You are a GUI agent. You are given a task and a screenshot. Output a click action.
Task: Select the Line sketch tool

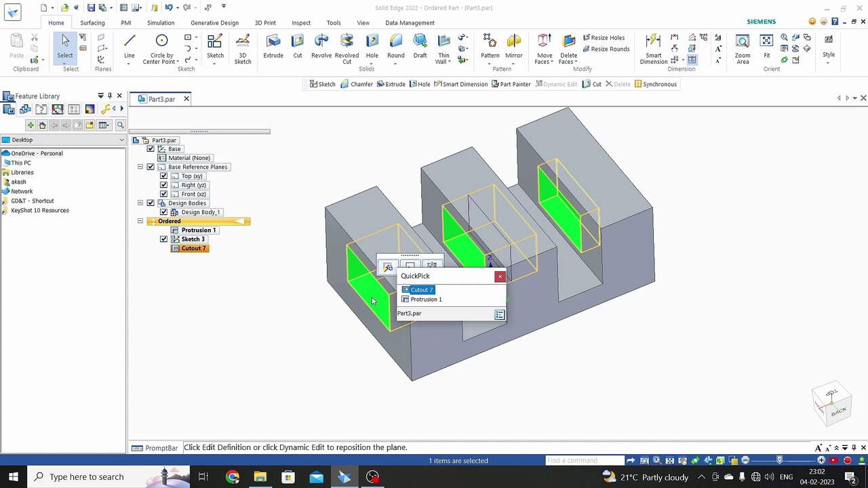click(x=129, y=45)
